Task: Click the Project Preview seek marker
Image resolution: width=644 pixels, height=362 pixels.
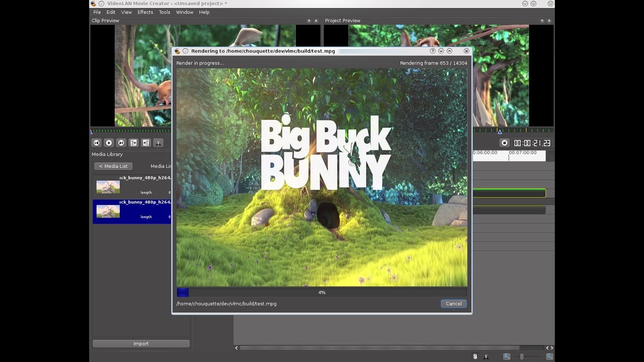Action: [x=500, y=131]
